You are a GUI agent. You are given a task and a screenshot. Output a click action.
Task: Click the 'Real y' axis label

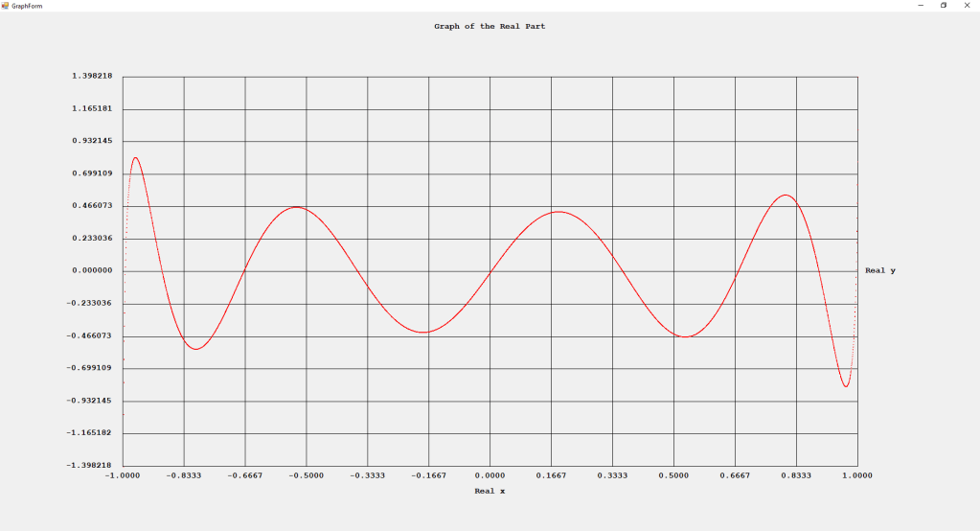tap(880, 270)
